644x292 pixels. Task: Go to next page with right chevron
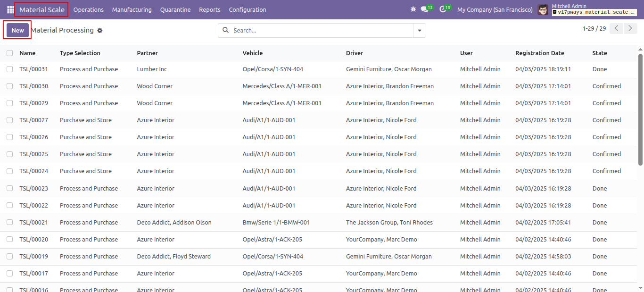pos(631,28)
